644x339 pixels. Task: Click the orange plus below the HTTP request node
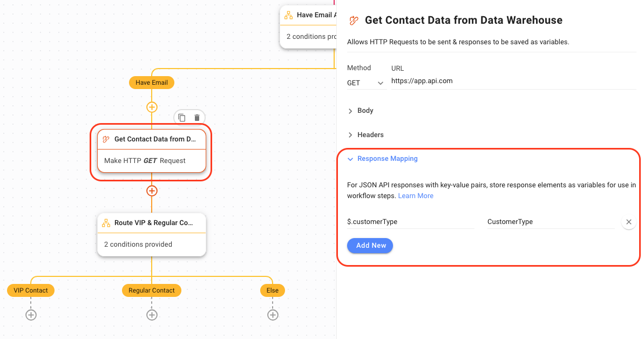point(152,191)
